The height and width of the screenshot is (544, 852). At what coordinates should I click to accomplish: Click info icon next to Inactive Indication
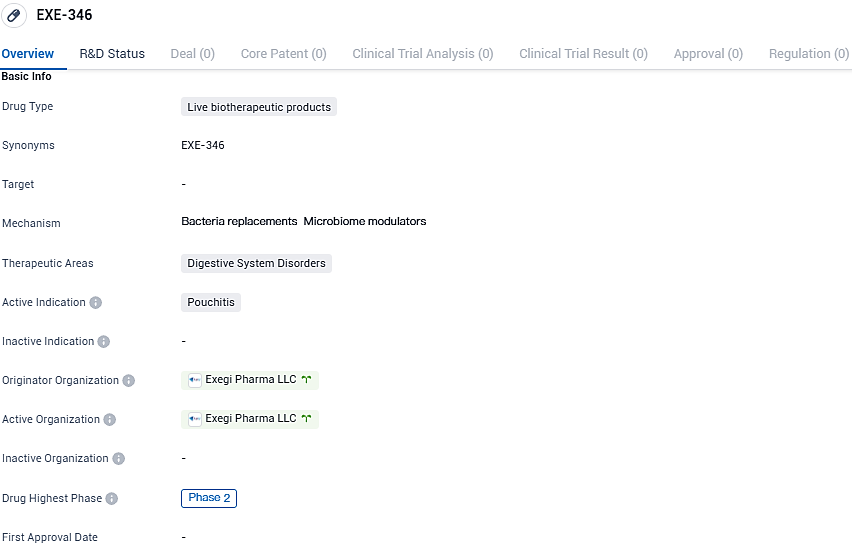coord(104,341)
